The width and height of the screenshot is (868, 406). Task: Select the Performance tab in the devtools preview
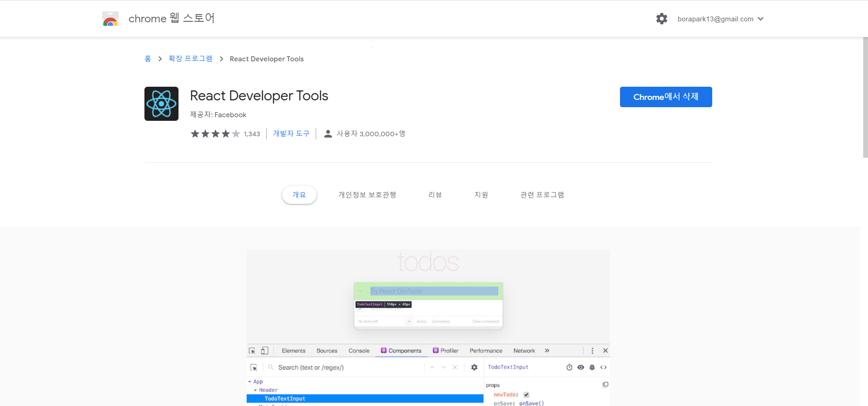tap(486, 351)
